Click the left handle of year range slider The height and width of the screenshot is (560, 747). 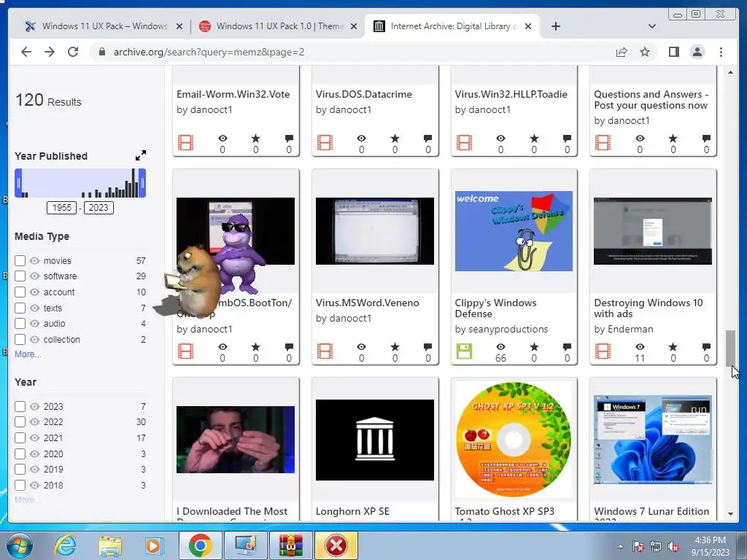point(18,183)
